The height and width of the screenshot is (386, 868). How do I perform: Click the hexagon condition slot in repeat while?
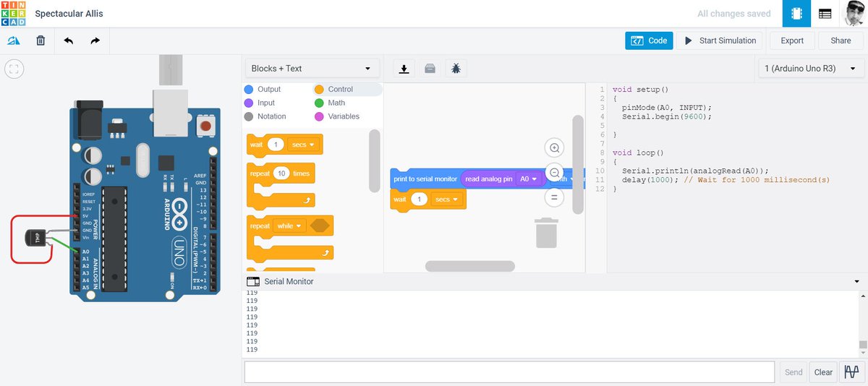coord(318,226)
